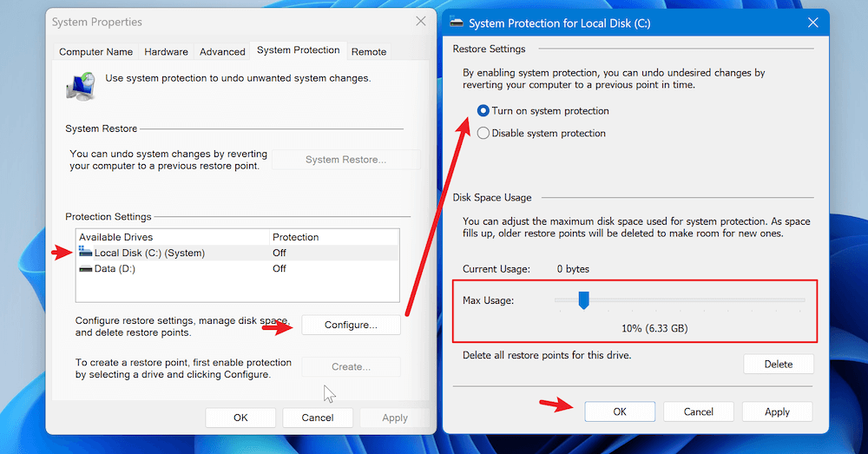The width and height of the screenshot is (868, 454).
Task: Click the Restore Settings section heading
Action: tap(489, 49)
